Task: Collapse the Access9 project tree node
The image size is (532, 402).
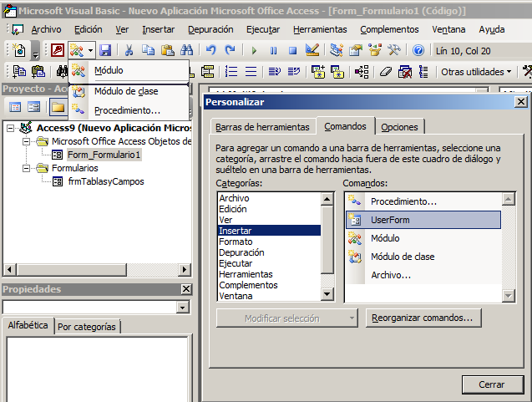Action: pyautogui.click(x=10, y=128)
